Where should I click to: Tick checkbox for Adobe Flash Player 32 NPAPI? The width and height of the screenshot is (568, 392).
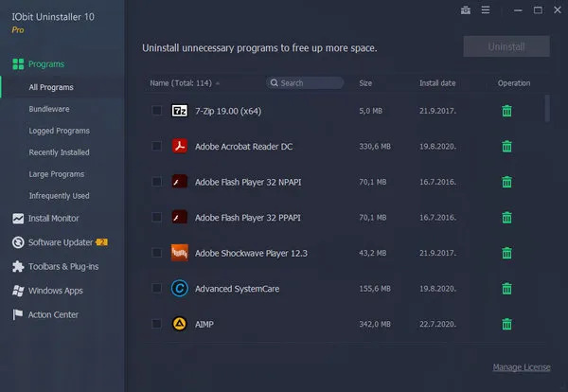point(156,182)
